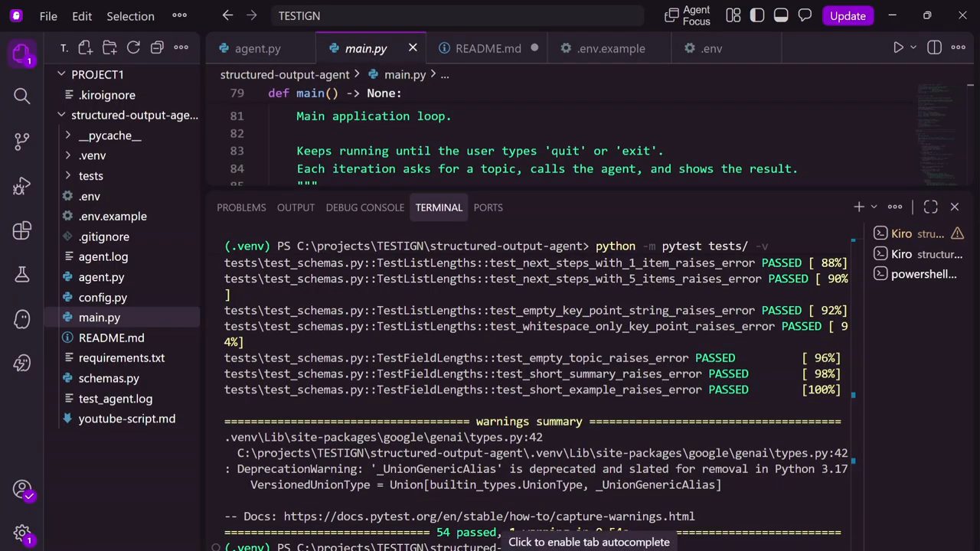
Task: Click the purple Update button
Action: pos(848,15)
